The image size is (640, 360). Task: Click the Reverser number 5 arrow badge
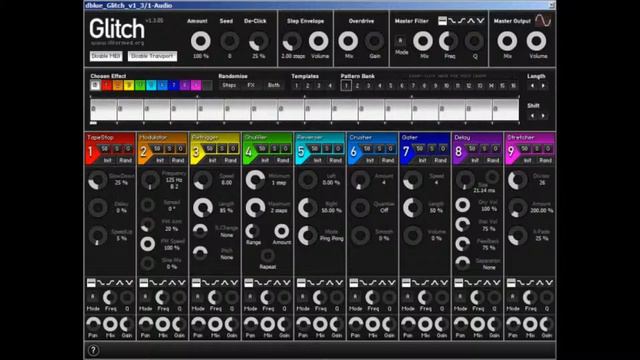(301, 152)
